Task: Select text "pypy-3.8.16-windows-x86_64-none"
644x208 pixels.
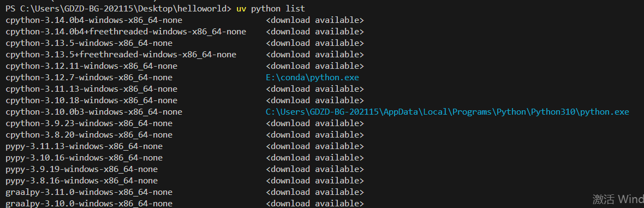Action: [82, 181]
